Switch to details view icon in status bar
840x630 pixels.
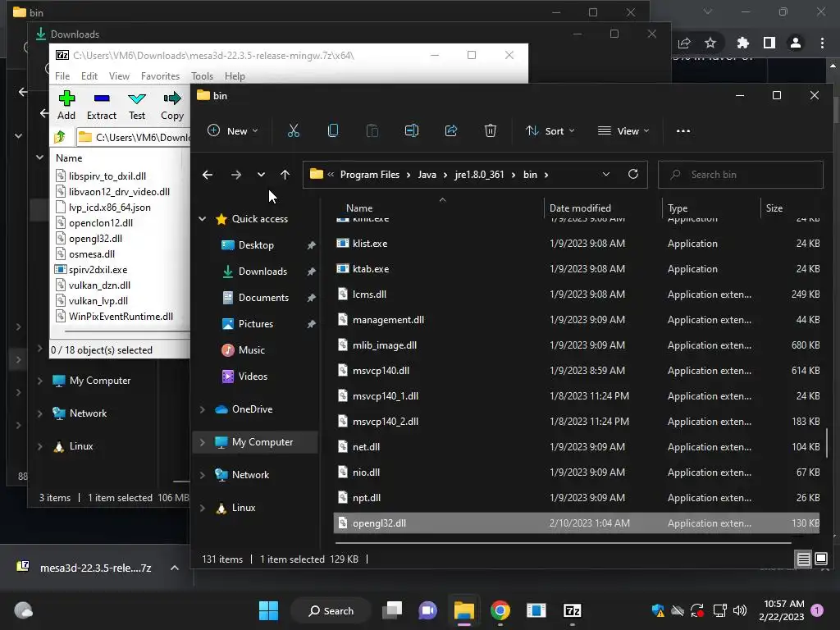(x=804, y=559)
